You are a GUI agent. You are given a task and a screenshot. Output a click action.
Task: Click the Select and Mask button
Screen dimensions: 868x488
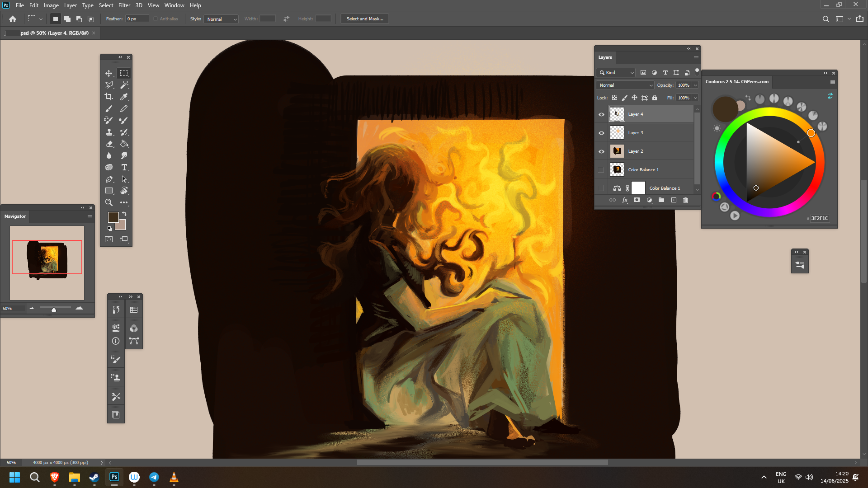pyautogui.click(x=365, y=19)
